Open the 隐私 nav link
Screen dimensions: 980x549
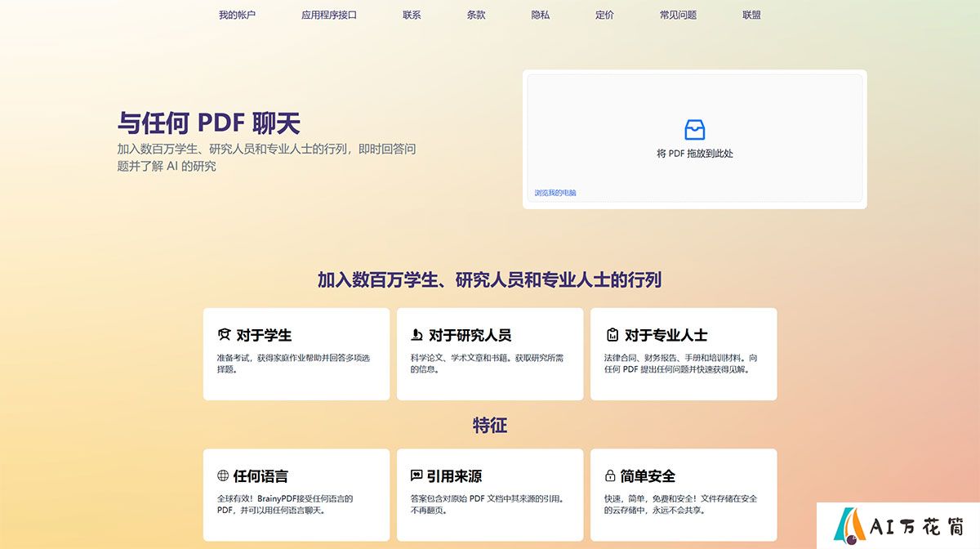click(x=541, y=15)
